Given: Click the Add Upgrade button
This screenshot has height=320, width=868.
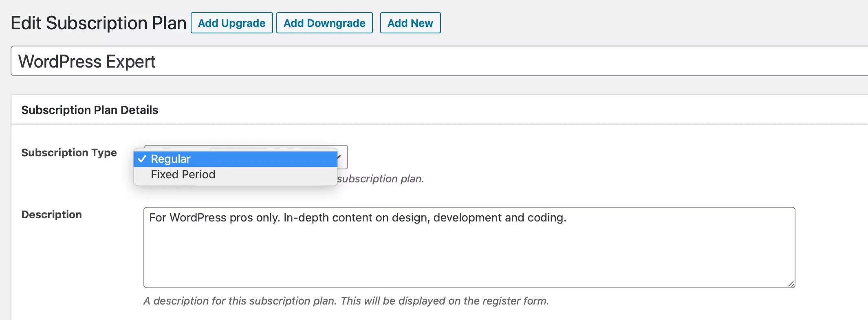Looking at the screenshot, I should [x=231, y=23].
